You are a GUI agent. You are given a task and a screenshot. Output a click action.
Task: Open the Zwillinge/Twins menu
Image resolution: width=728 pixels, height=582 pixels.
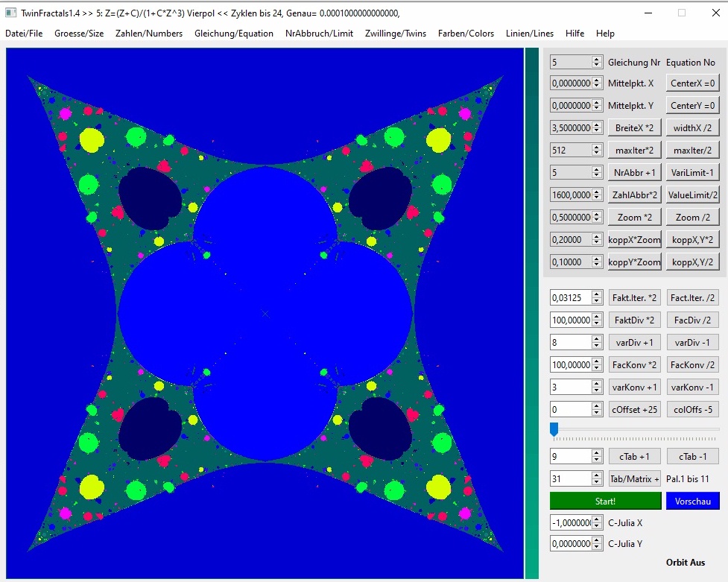click(396, 34)
